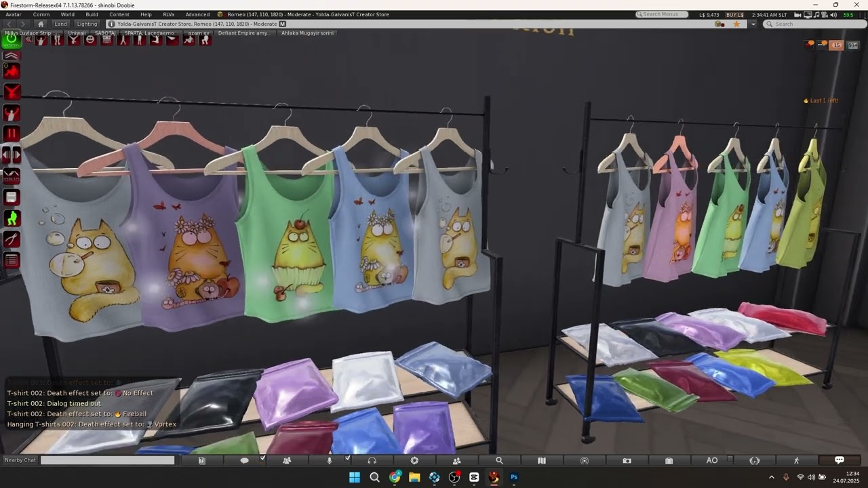The image size is (868, 488).
Task: Toggle the checkbox next to chat bubble button
Action: tap(262, 459)
